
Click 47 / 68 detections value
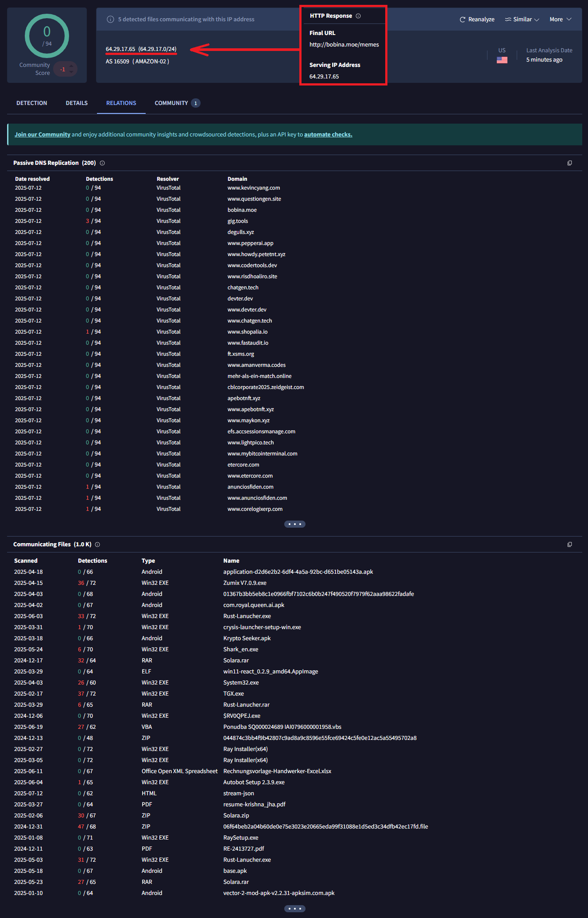(x=87, y=827)
